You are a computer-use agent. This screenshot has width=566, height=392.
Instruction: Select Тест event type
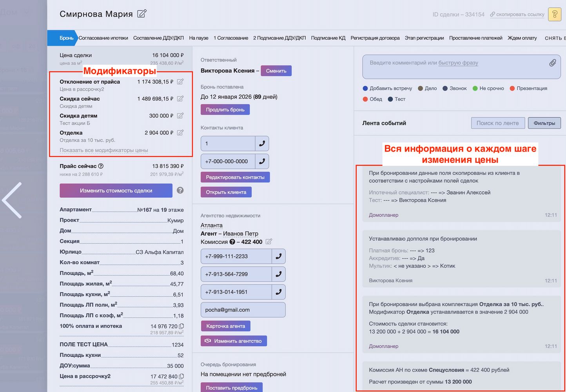(x=397, y=99)
